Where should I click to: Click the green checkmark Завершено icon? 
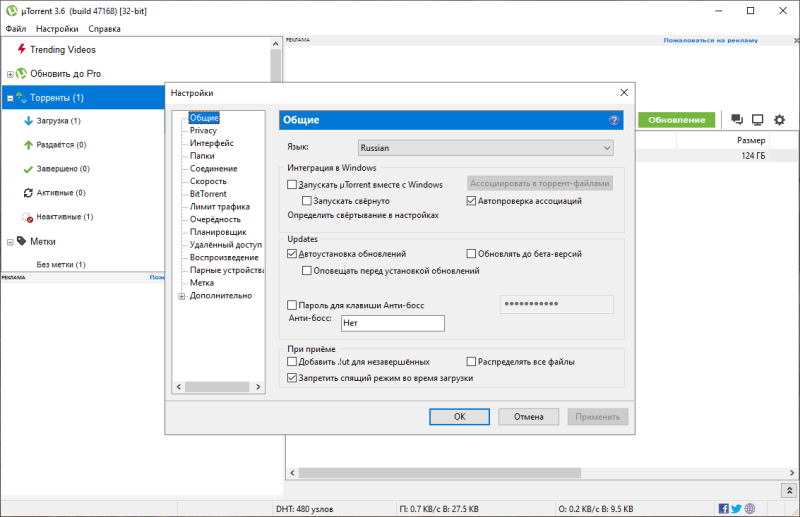tap(29, 169)
